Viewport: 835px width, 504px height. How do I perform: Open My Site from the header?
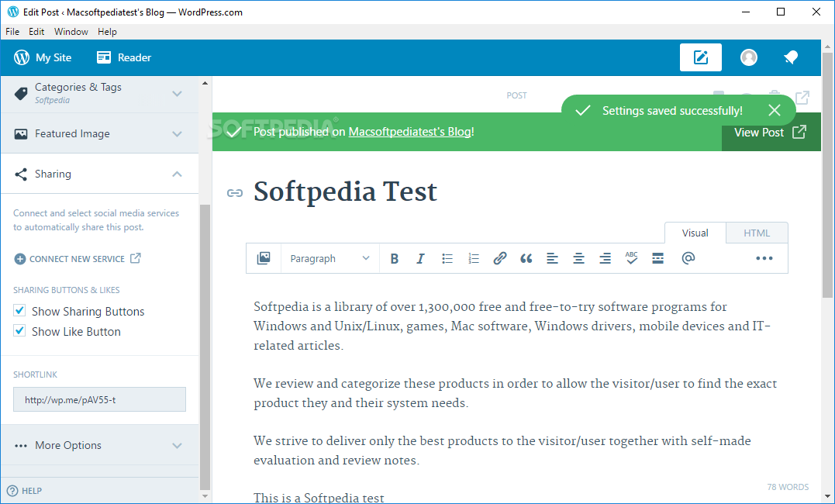43,57
